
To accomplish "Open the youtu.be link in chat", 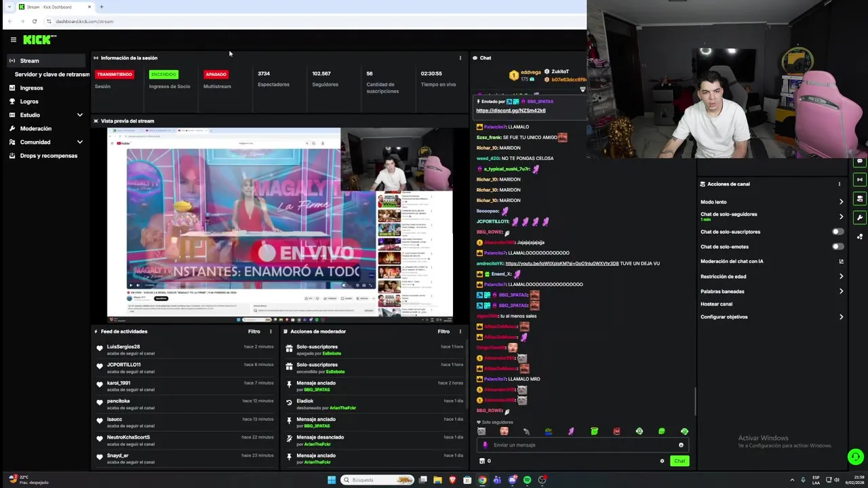I will pos(562,264).
